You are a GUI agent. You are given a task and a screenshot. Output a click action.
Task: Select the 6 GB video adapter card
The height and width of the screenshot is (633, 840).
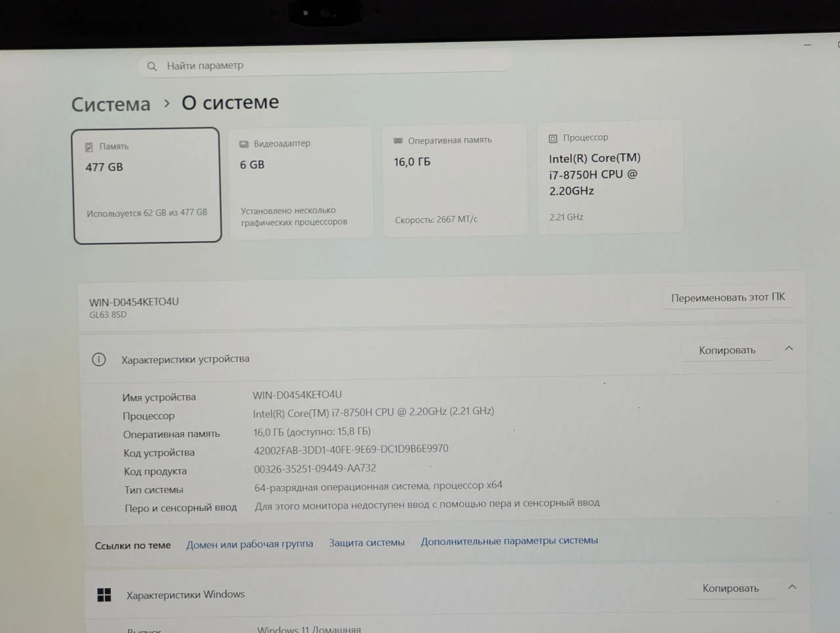point(300,182)
